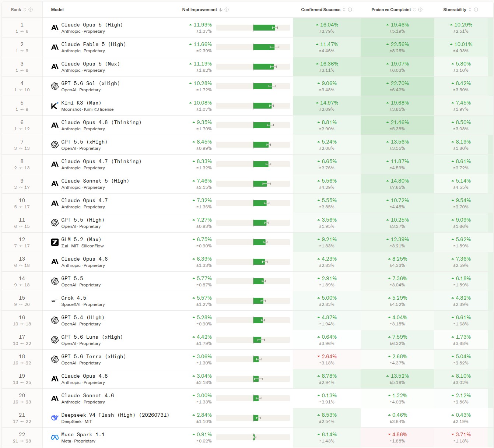Click the Rank column info icon
This screenshot has height=448, width=494.
click(x=31, y=10)
